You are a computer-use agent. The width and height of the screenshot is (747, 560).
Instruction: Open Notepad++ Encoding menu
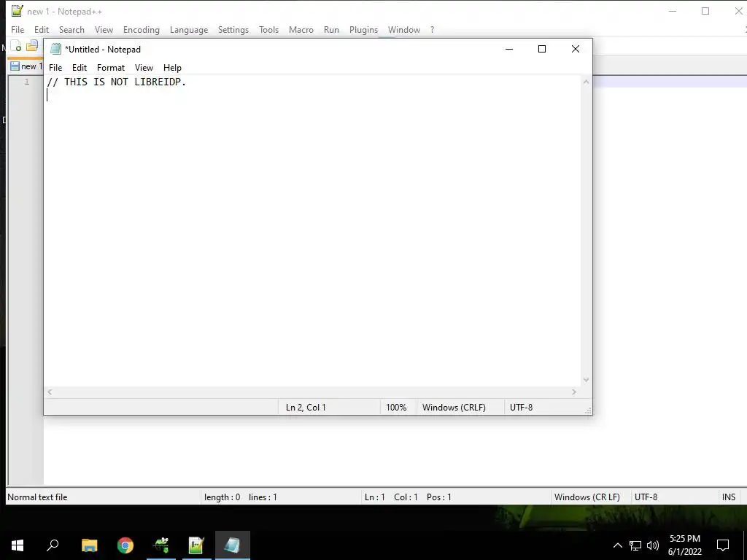point(141,29)
